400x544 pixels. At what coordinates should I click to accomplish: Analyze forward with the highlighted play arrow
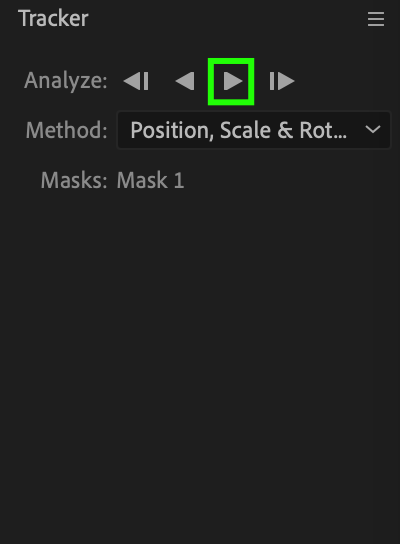231,82
